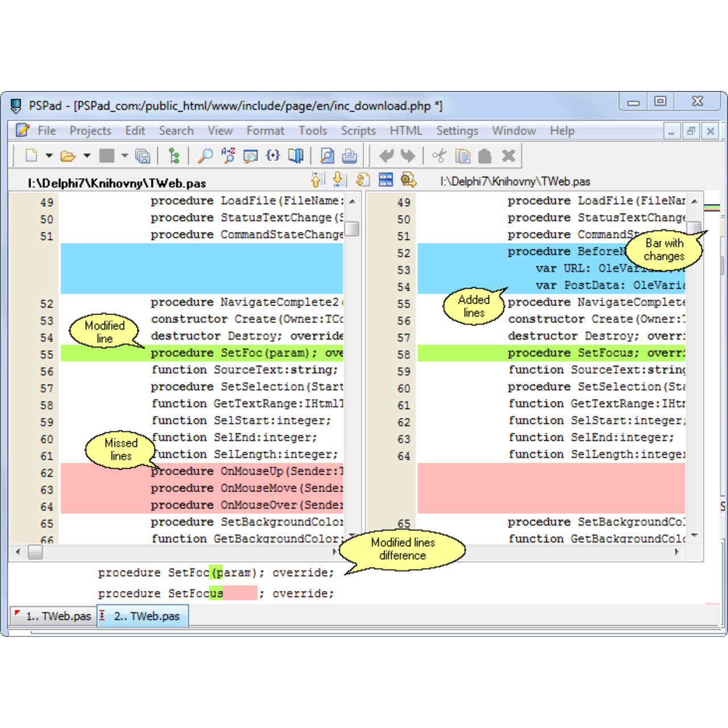This screenshot has width=728, height=728.
Task: Expand the Save button dropdown arrow
Action: click(125, 155)
